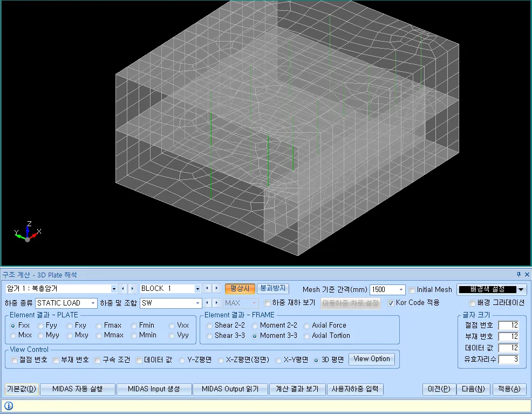Image resolution: width=532 pixels, height=414 pixels.
Task: Switch view to X-Y평면
Action: pos(278,361)
